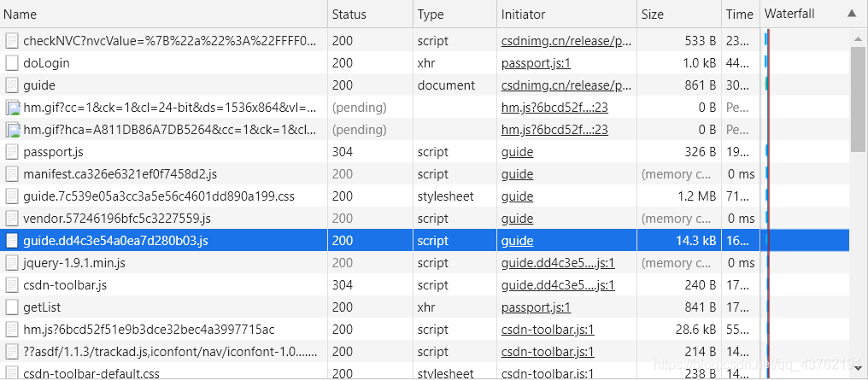The image size is (868, 380).
Task: Open guide initiator link for passport.js
Action: pos(517,151)
